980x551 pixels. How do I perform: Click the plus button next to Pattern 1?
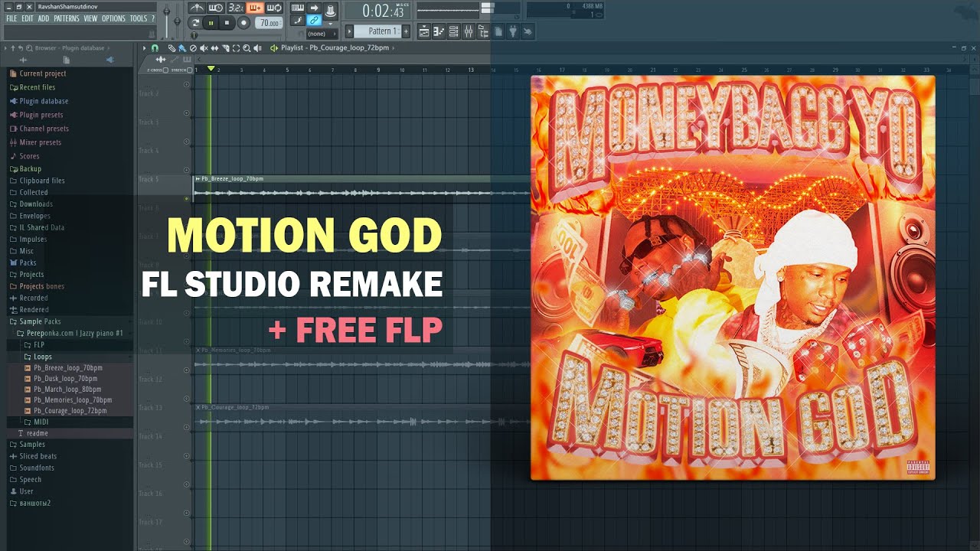[x=406, y=31]
